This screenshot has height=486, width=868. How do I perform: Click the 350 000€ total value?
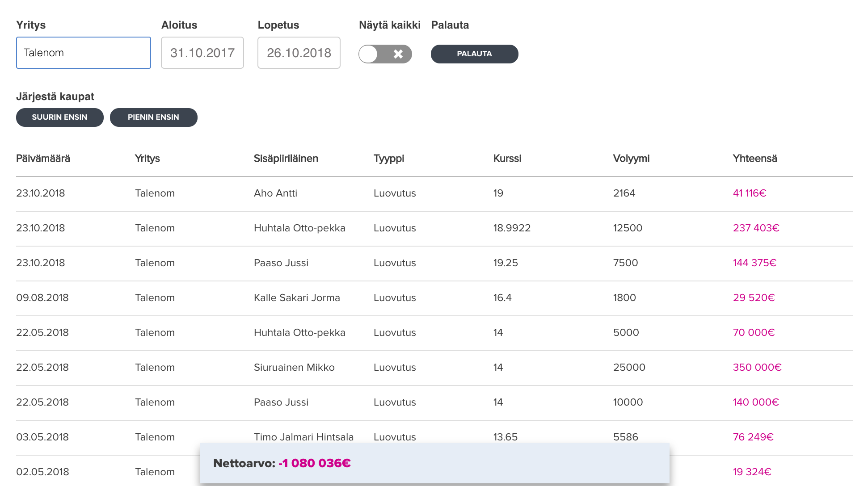point(757,368)
